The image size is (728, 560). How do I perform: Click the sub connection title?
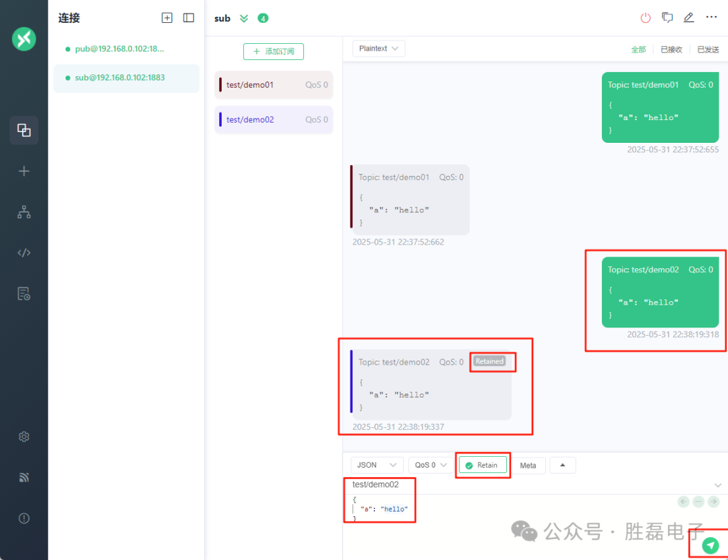click(222, 18)
